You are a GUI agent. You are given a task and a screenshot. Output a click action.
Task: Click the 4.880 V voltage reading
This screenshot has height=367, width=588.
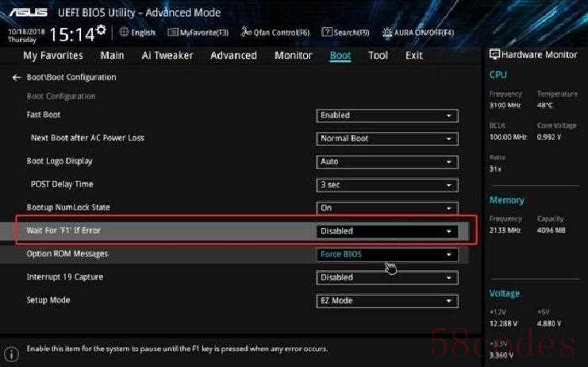(x=549, y=323)
